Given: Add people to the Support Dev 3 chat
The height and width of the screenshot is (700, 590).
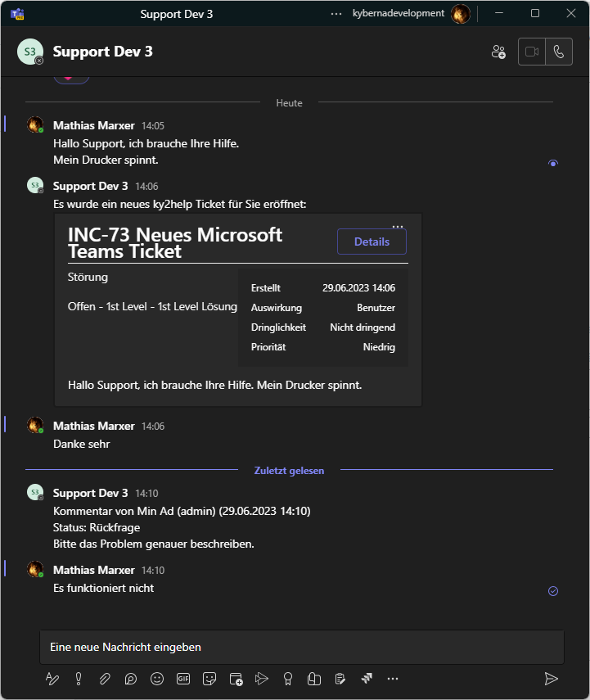Looking at the screenshot, I should point(498,51).
